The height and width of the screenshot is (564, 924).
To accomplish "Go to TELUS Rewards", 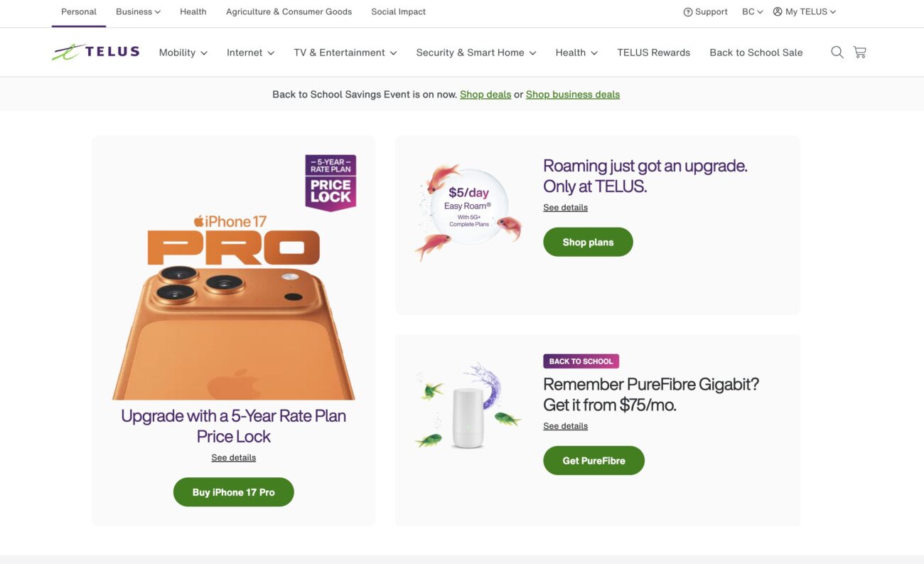I will point(653,53).
